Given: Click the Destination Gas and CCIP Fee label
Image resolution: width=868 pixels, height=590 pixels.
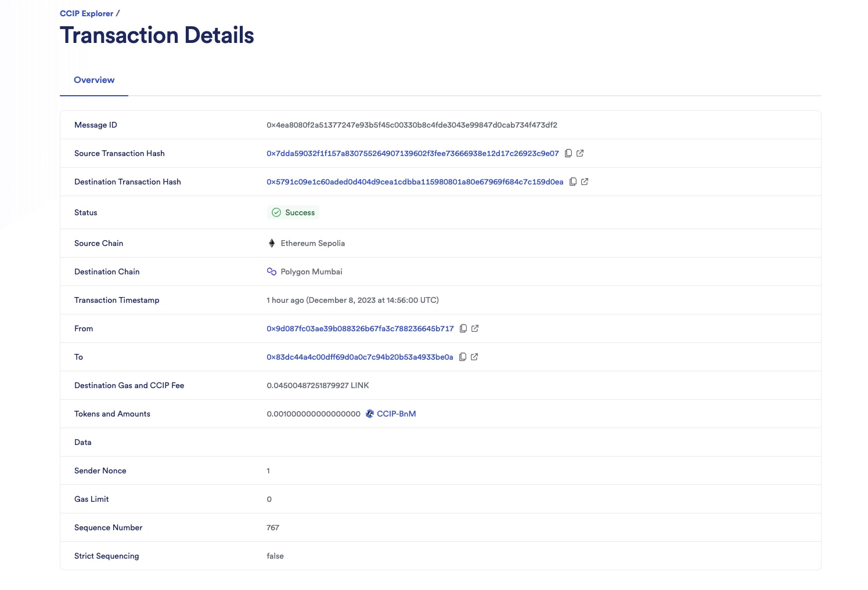Looking at the screenshot, I should click(129, 385).
